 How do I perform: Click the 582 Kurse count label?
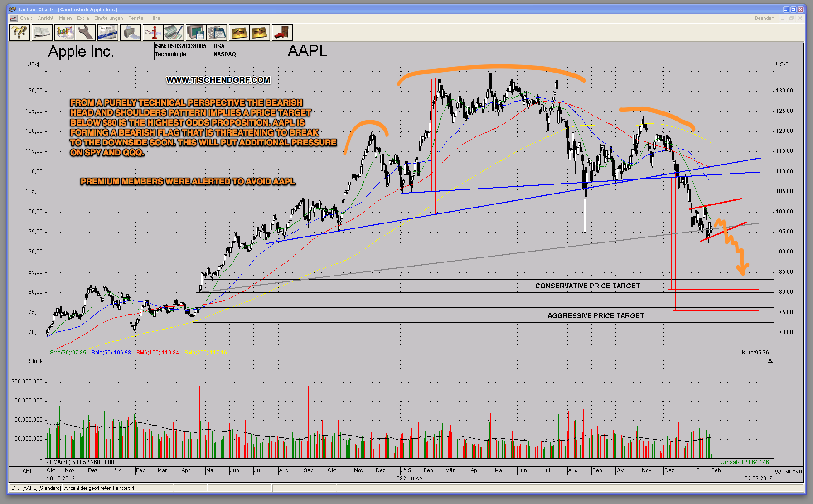[x=409, y=479]
